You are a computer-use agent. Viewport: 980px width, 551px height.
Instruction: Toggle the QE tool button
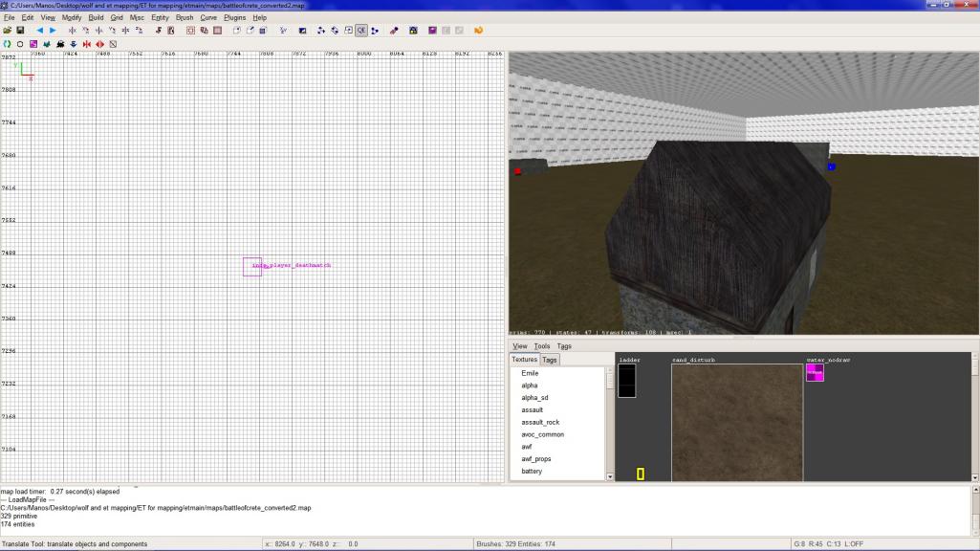361,31
